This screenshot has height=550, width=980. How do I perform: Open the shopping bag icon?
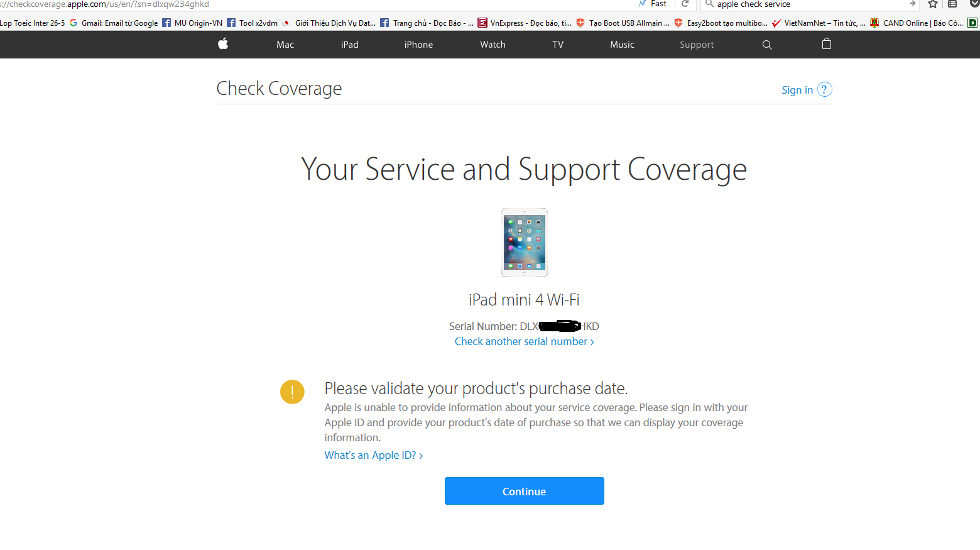pyautogui.click(x=827, y=43)
